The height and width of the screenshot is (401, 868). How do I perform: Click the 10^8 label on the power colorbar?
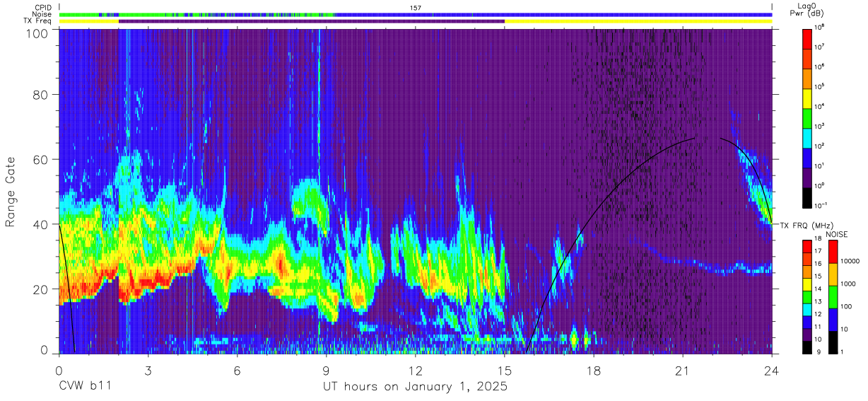click(x=819, y=28)
